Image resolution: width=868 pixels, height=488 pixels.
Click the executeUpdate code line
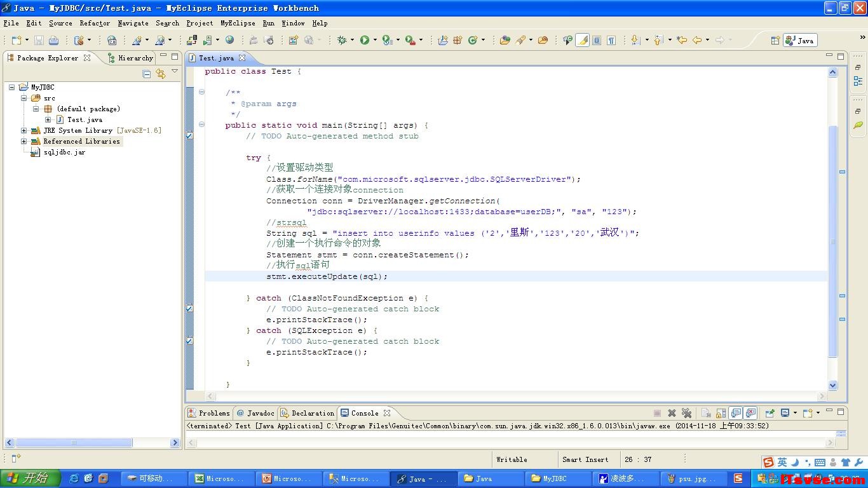point(327,276)
